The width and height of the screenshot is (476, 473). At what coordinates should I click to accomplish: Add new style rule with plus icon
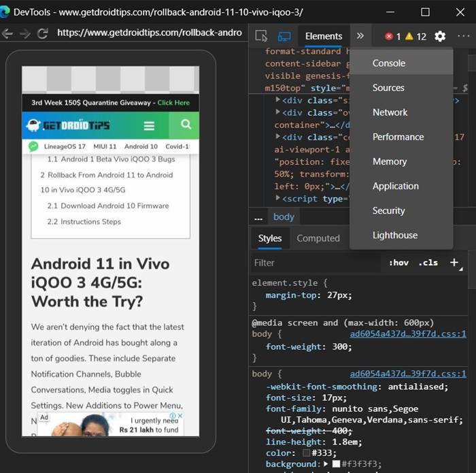[x=454, y=263]
